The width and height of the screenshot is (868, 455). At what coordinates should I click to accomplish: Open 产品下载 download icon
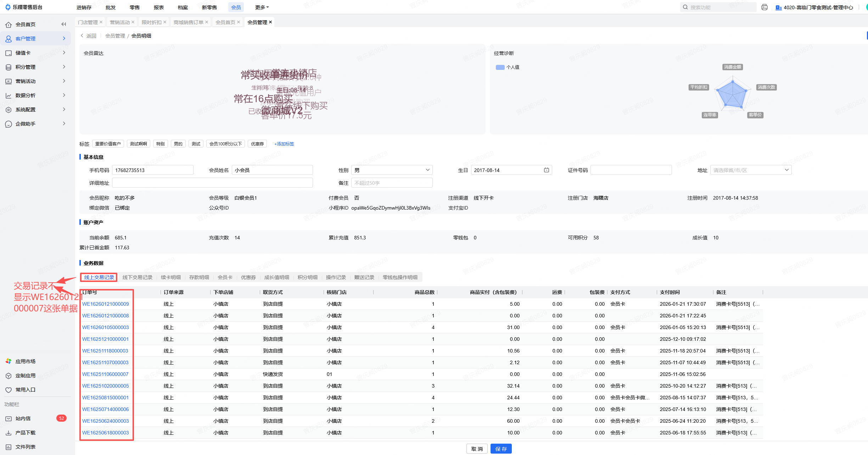(9, 433)
